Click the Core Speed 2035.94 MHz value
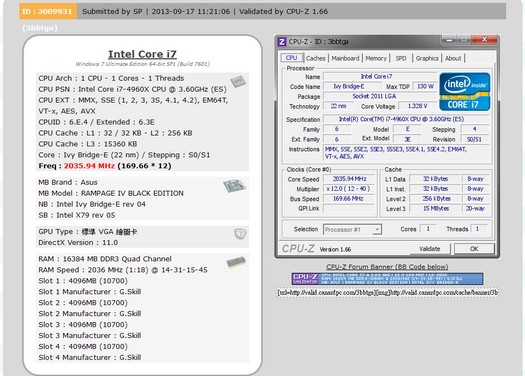The height and width of the screenshot is (376, 525). (349, 179)
